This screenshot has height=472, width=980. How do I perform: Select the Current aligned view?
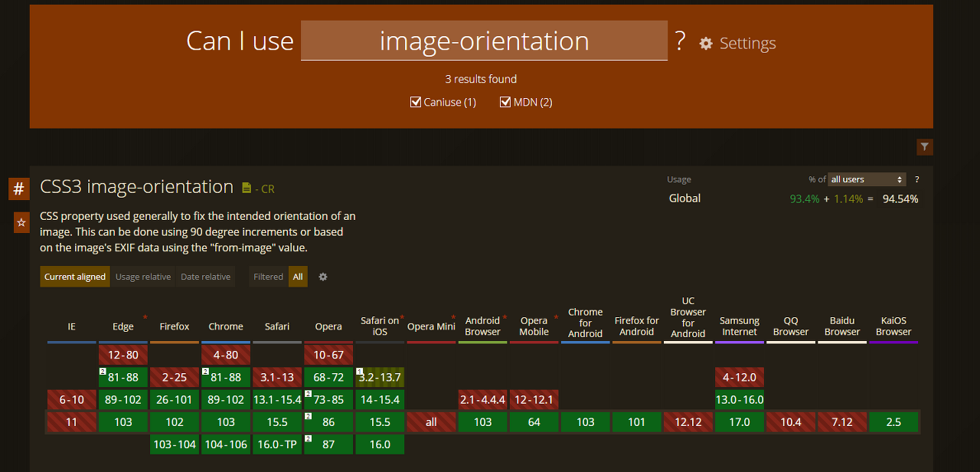(x=74, y=277)
